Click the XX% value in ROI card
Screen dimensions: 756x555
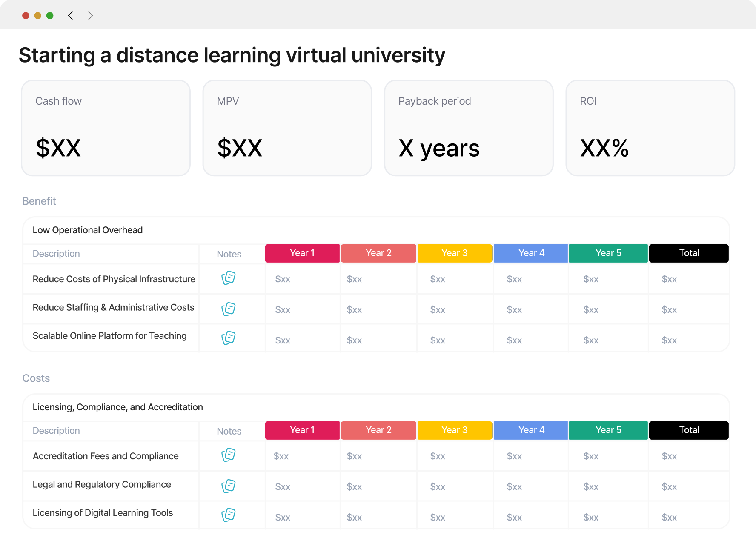pyautogui.click(x=604, y=148)
